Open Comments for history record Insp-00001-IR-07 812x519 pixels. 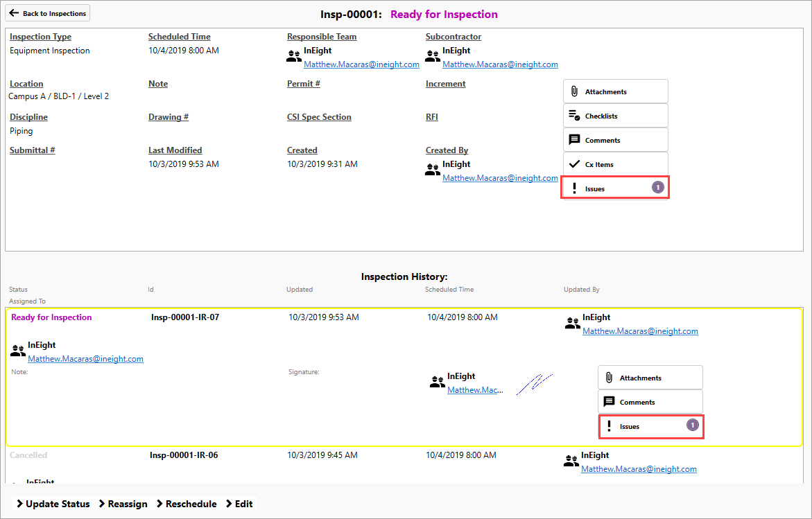tap(650, 402)
